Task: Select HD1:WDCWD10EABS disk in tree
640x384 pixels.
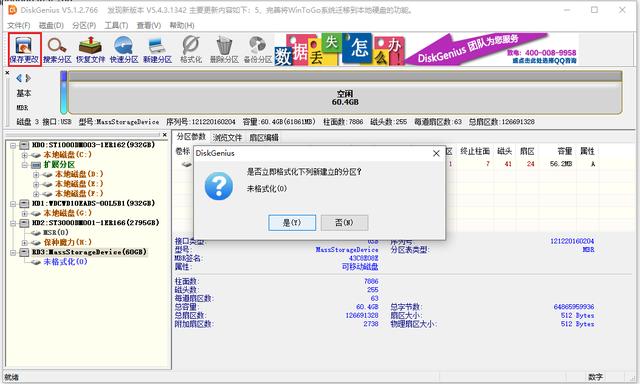Action: 93,203
